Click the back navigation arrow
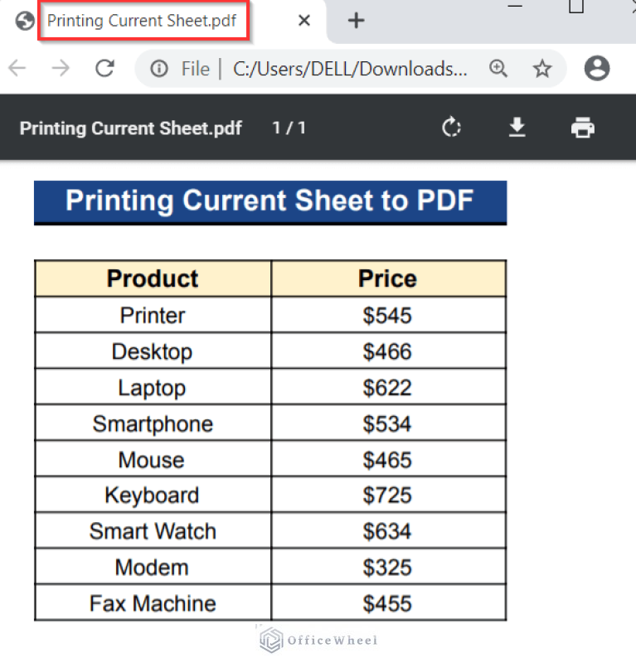The height and width of the screenshot is (672, 636). tap(17, 69)
